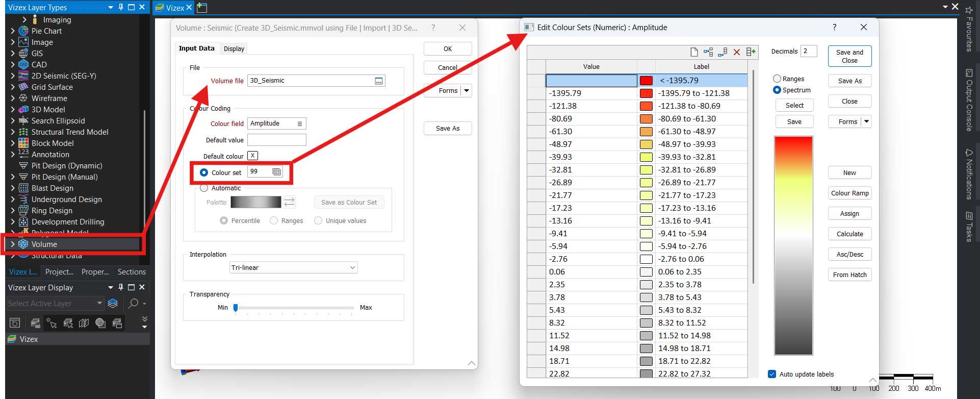
Task: Click the red X delete-row icon in the colour set toolbar
Action: pos(736,52)
